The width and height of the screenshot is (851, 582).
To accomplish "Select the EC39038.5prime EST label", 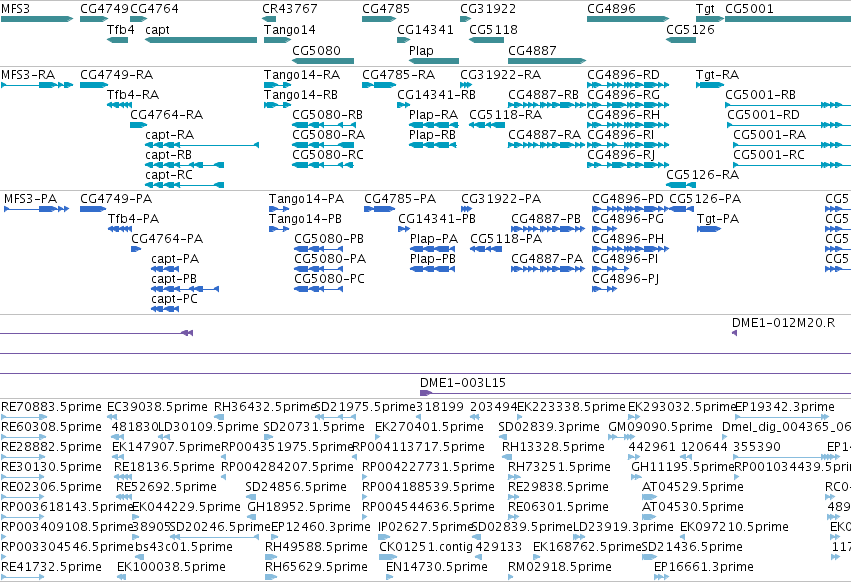I will (x=157, y=407).
